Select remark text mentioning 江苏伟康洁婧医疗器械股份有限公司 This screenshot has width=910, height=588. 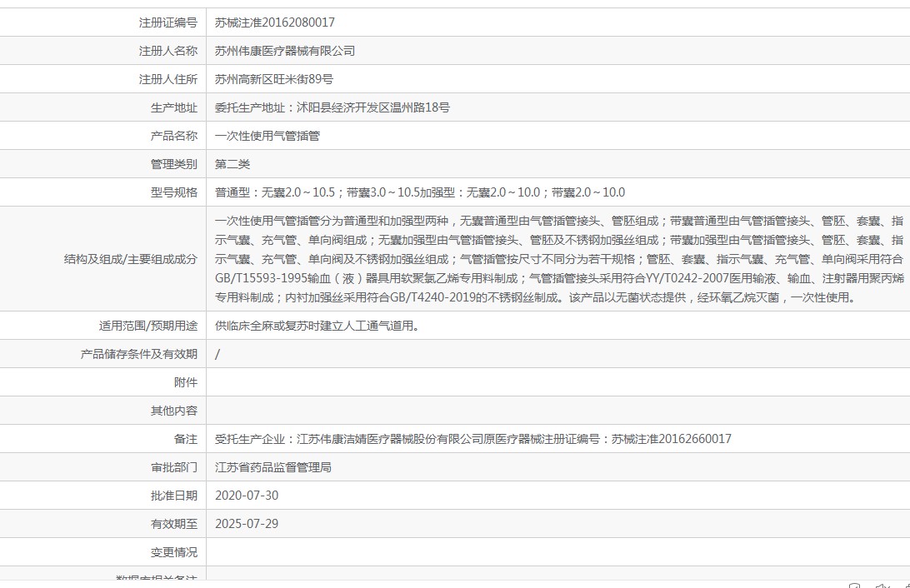point(473,439)
